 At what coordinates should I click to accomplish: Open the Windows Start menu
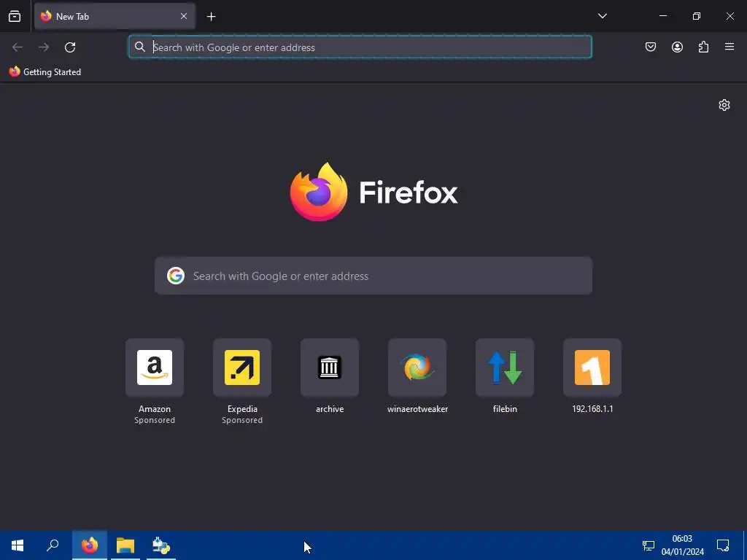pos(18,545)
